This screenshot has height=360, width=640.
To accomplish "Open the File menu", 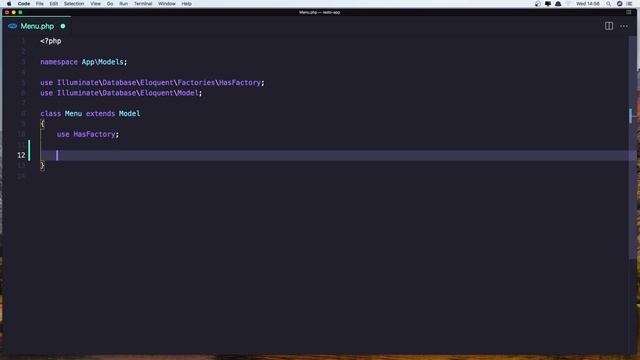I will coord(40,4).
